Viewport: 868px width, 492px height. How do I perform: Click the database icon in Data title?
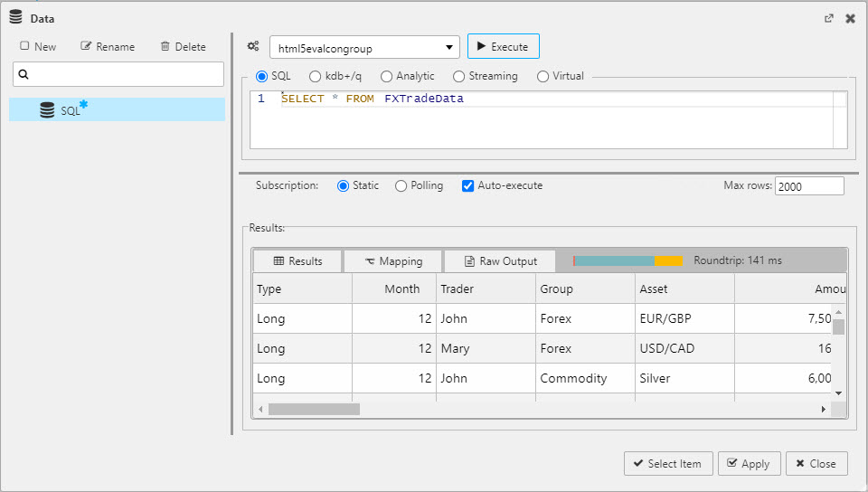[15, 18]
